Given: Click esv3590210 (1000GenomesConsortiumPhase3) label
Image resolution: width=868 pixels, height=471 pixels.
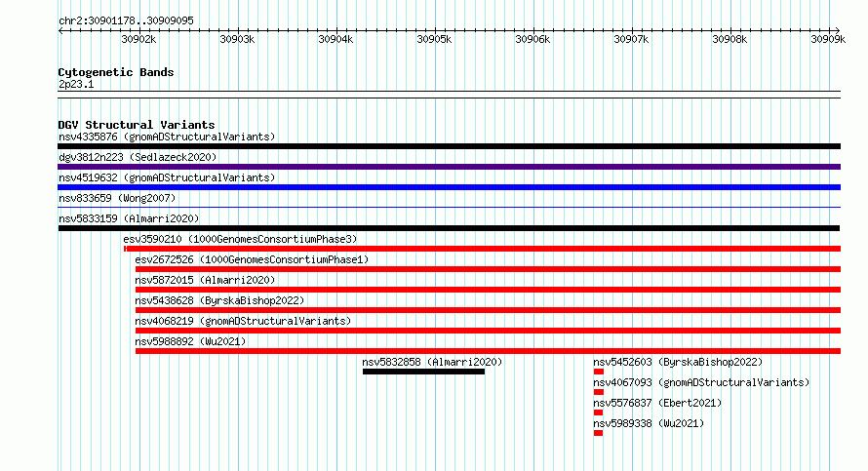Looking at the screenshot, I should 240,239.
